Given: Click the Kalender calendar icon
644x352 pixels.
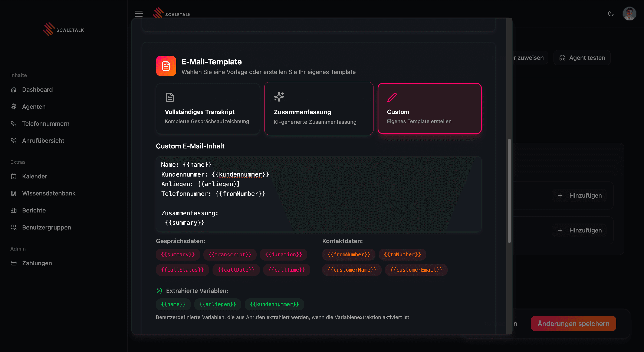Looking at the screenshot, I should 14,177.
